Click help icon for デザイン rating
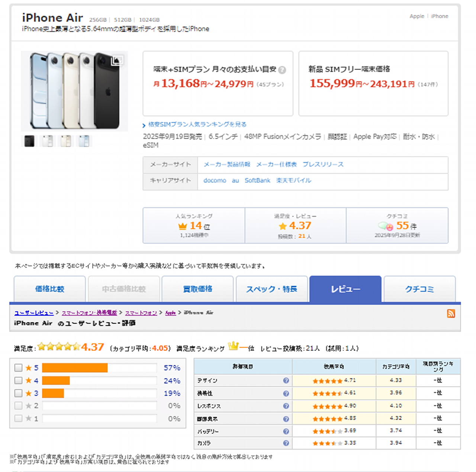Screen dimensions: 476x472 286,380
